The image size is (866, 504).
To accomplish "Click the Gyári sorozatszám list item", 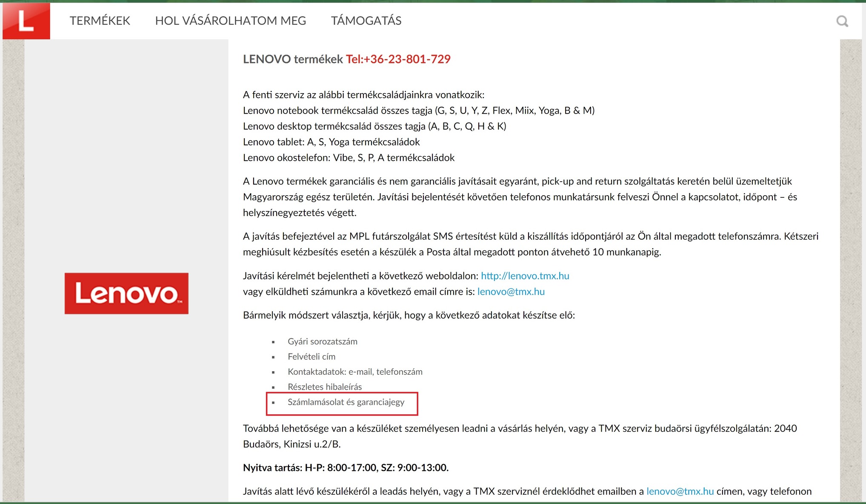I will (x=322, y=342).
